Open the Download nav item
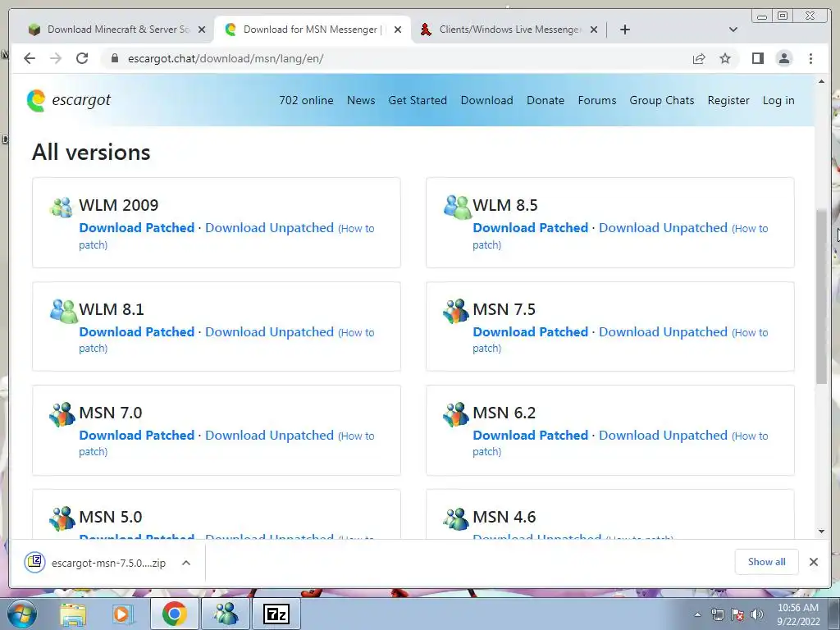 click(x=487, y=100)
